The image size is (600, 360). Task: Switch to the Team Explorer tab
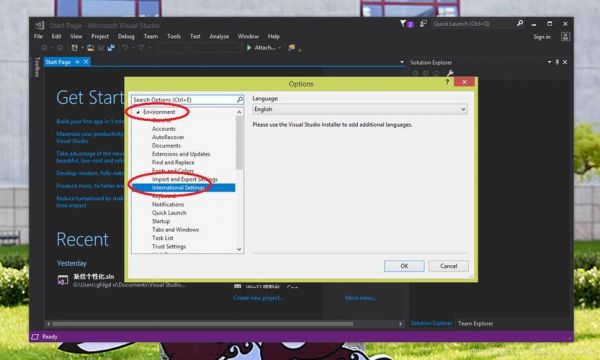coord(475,324)
